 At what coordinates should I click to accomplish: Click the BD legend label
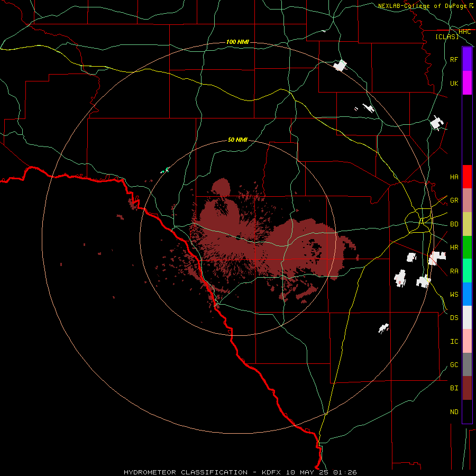(454, 224)
